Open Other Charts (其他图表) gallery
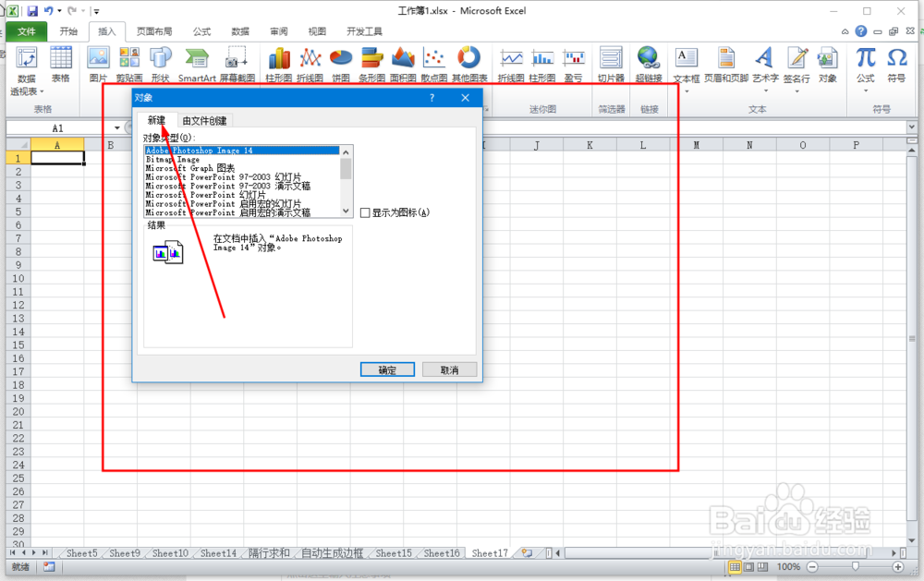This screenshot has height=581, width=924. coord(469,65)
